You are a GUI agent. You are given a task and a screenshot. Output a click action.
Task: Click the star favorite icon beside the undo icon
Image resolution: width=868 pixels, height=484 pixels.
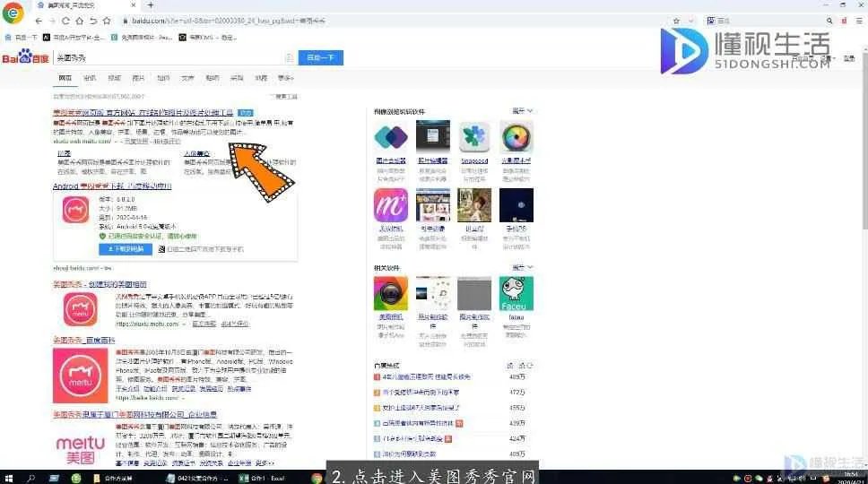(107, 21)
